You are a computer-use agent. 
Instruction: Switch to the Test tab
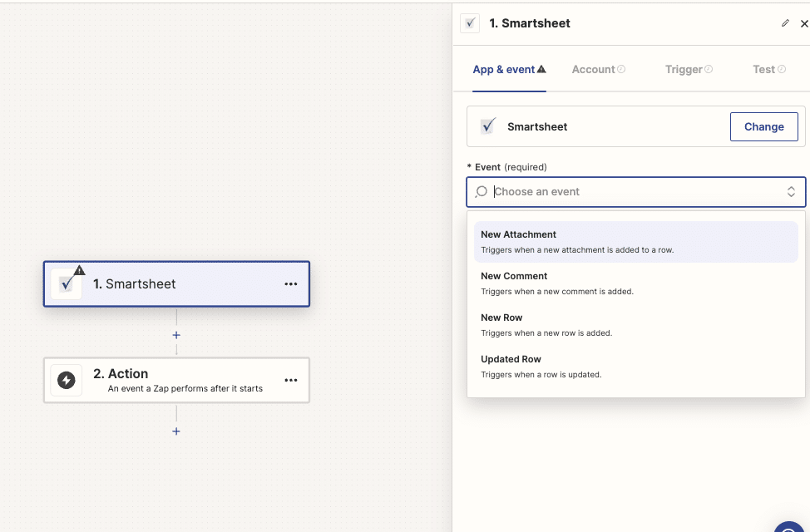(769, 69)
